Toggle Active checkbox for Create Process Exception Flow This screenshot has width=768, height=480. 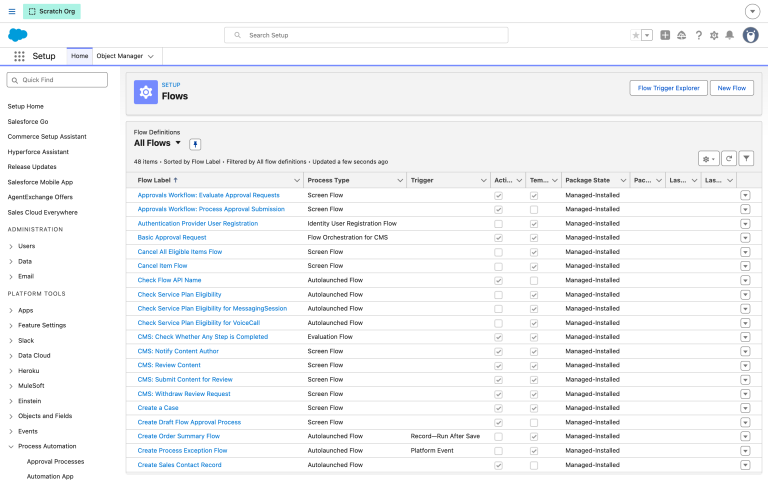pyautogui.click(x=498, y=451)
